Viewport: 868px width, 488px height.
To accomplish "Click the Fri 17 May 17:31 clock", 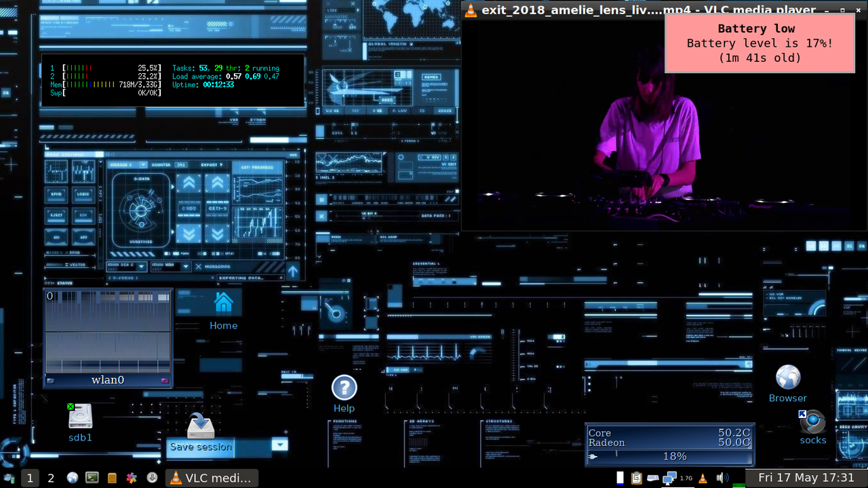I will click(x=806, y=478).
